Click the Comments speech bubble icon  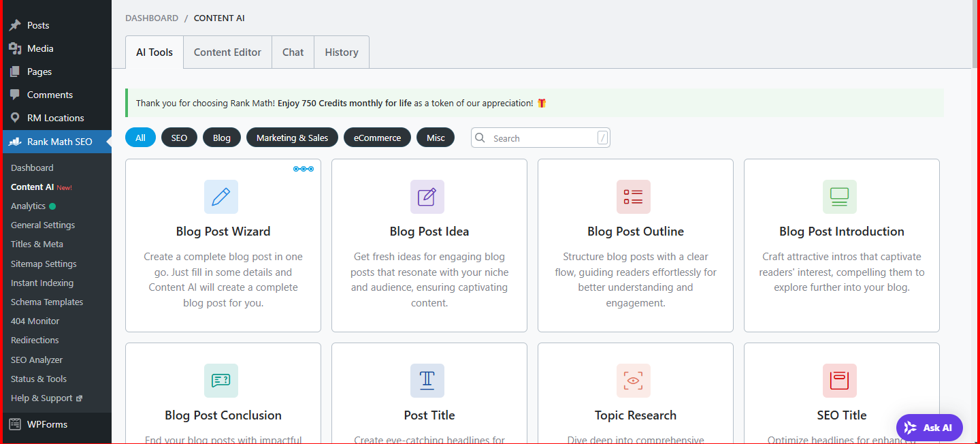point(15,95)
